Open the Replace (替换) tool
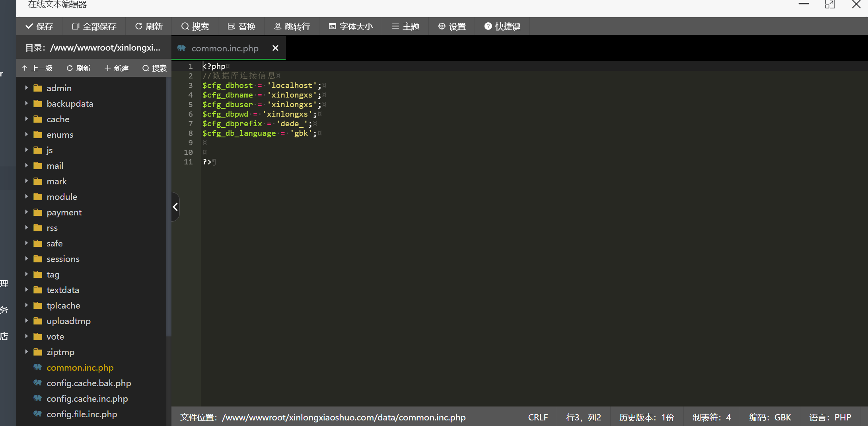The height and width of the screenshot is (426, 868). click(x=241, y=26)
